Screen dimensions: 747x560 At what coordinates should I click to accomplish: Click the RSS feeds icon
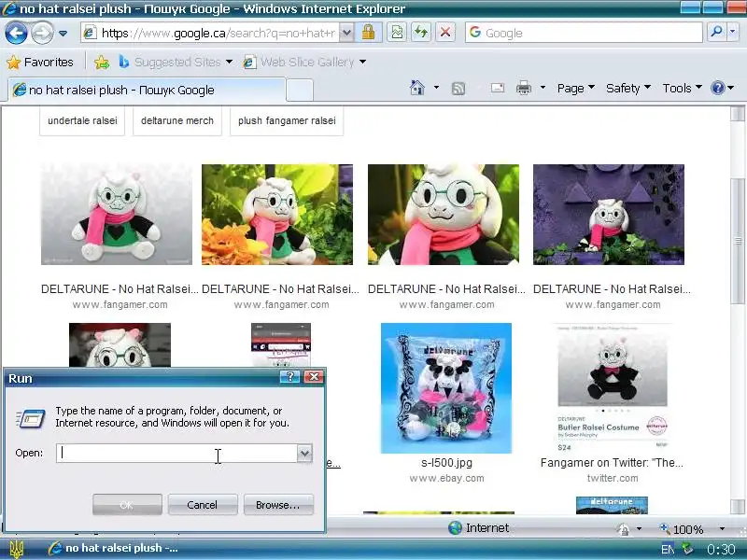coord(458,88)
